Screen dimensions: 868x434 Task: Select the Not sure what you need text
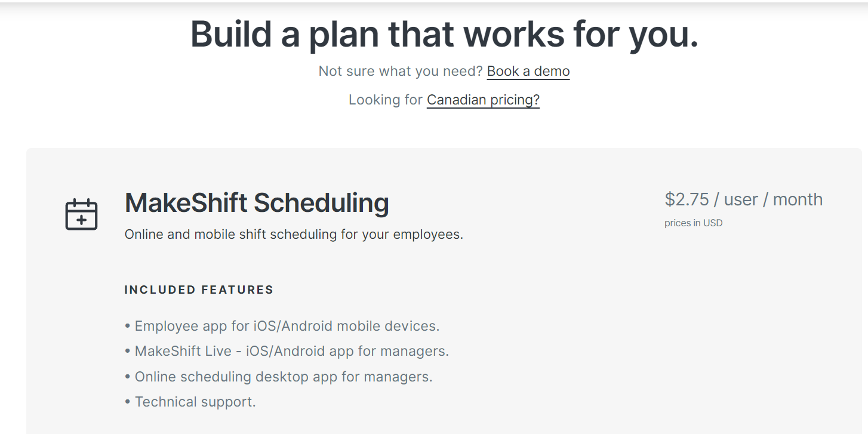[x=400, y=70]
